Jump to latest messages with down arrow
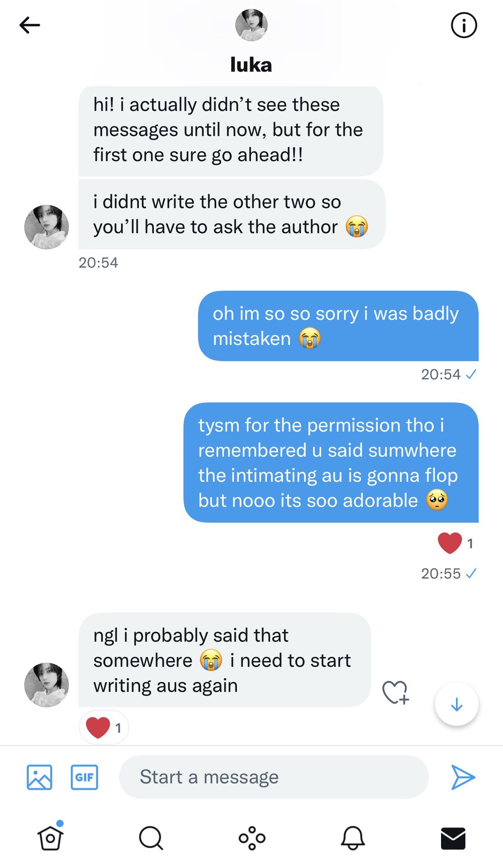This screenshot has height=868, width=503. [x=456, y=704]
